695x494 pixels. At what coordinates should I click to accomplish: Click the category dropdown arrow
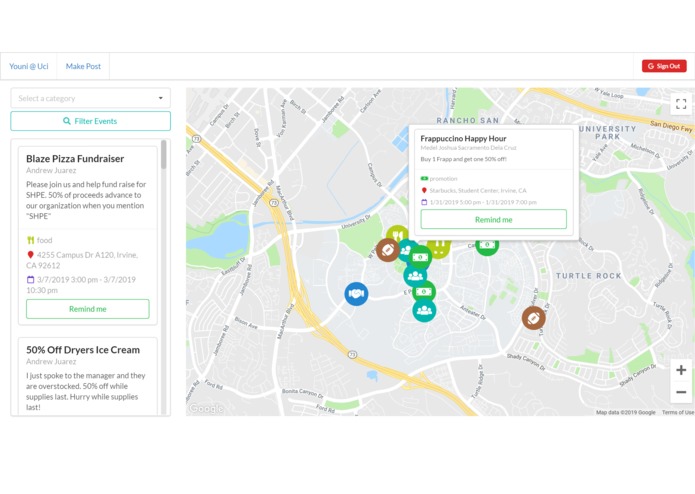pos(160,98)
